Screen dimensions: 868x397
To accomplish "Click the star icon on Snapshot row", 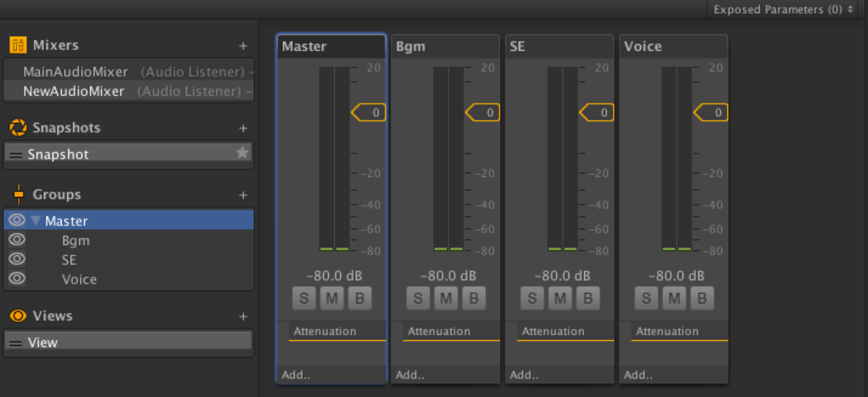I will coord(242,153).
